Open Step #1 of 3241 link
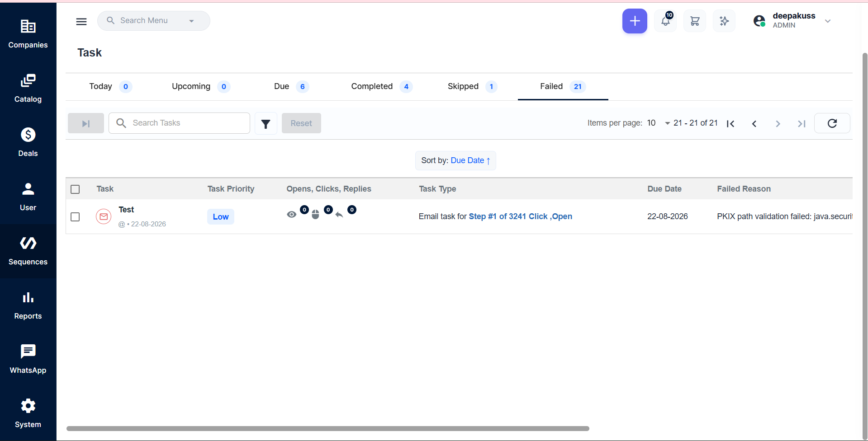 (x=521, y=216)
